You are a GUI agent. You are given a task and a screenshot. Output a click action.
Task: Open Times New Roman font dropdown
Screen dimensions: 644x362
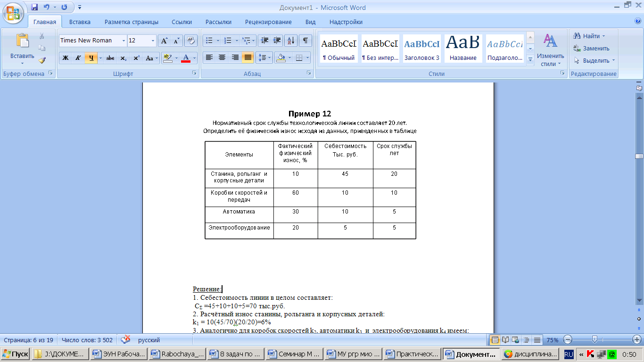(x=124, y=41)
